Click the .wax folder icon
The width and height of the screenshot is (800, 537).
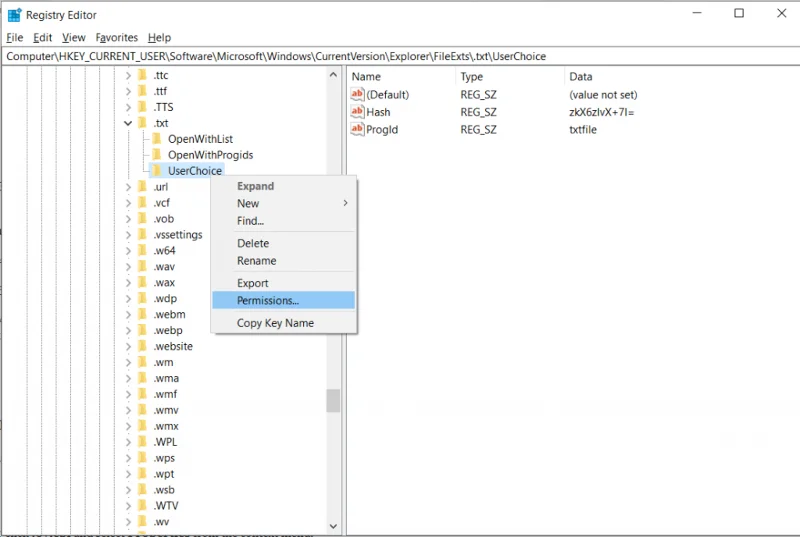tap(143, 282)
